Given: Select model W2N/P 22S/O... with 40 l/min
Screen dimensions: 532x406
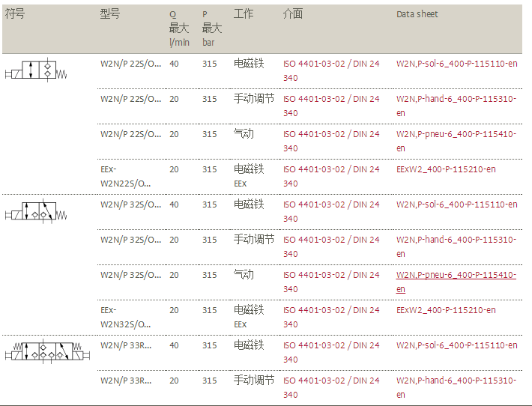Looking at the screenshot, I should 130,64.
